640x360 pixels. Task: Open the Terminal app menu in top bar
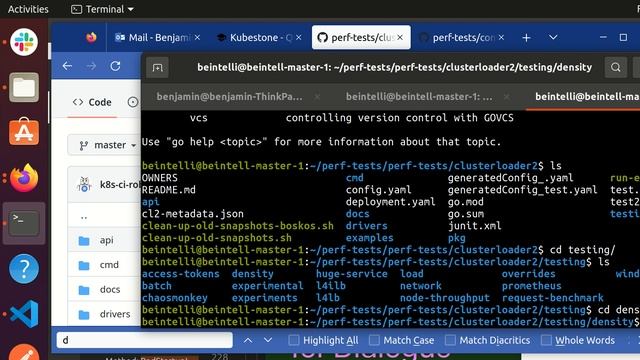tap(102, 9)
